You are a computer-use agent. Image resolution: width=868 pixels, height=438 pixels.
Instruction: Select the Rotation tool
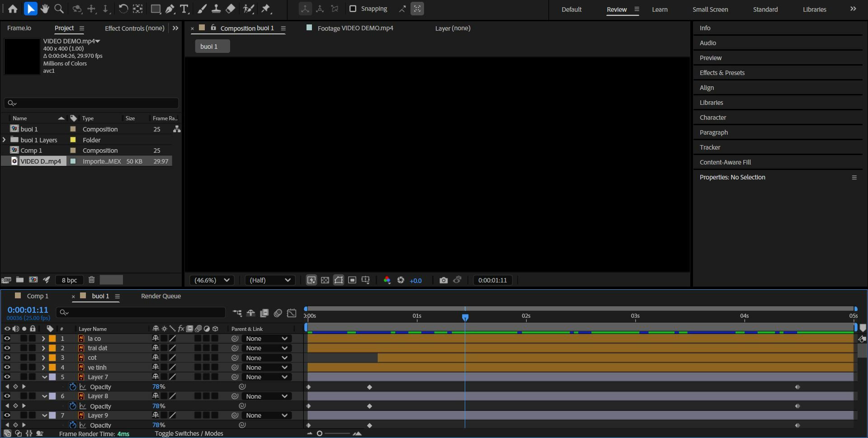[x=123, y=9]
